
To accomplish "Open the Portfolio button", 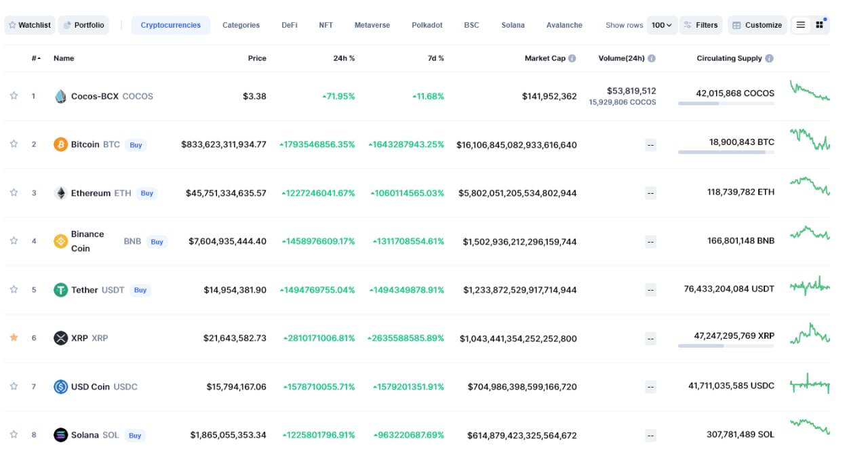I will click(x=83, y=25).
